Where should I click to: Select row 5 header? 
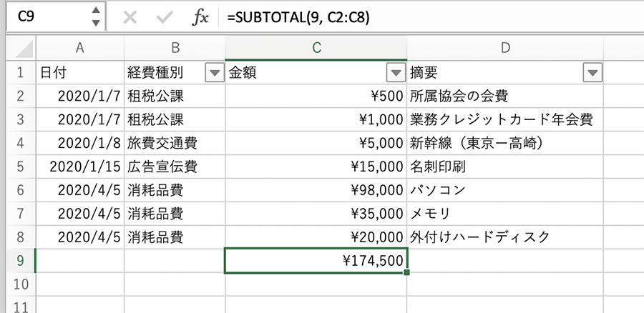[x=19, y=167]
